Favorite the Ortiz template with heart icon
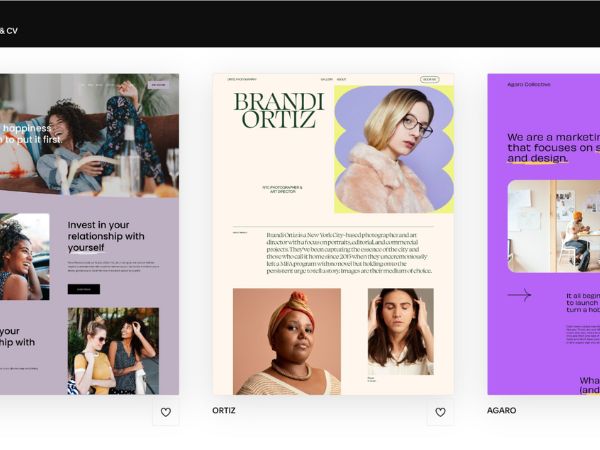Viewport: 600px width, 450px height. pos(440,412)
